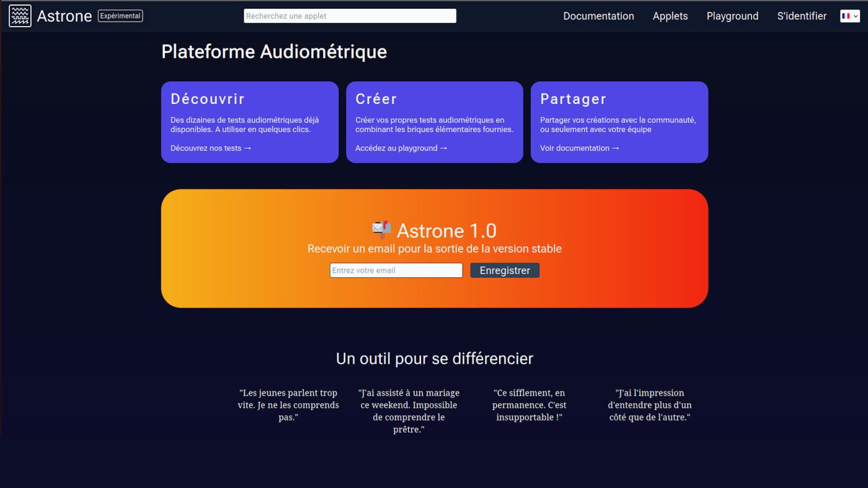
Task: Click the mailbox emoji beside Astrone 1.0
Action: [381, 229]
